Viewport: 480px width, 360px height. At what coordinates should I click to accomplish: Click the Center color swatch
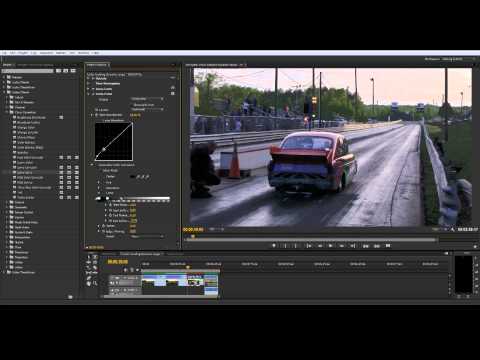132,177
